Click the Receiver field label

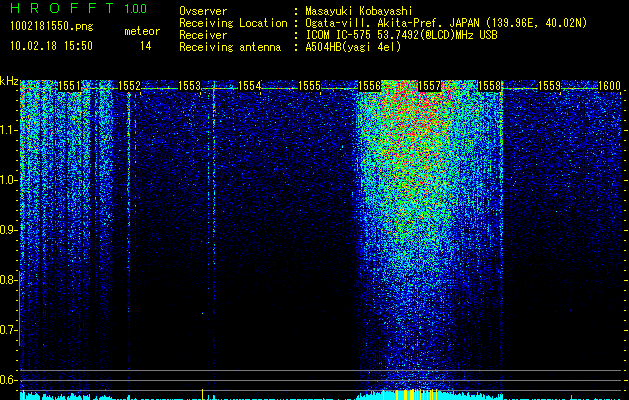click(x=203, y=35)
